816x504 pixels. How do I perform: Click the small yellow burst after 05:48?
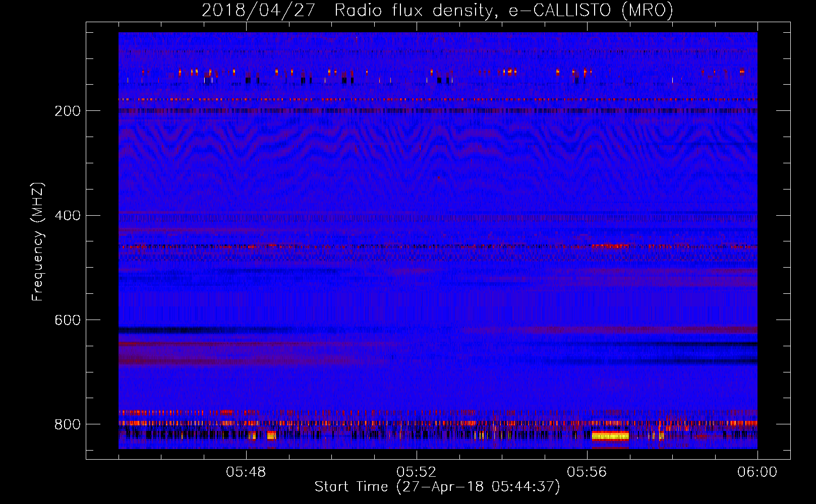[x=271, y=435]
